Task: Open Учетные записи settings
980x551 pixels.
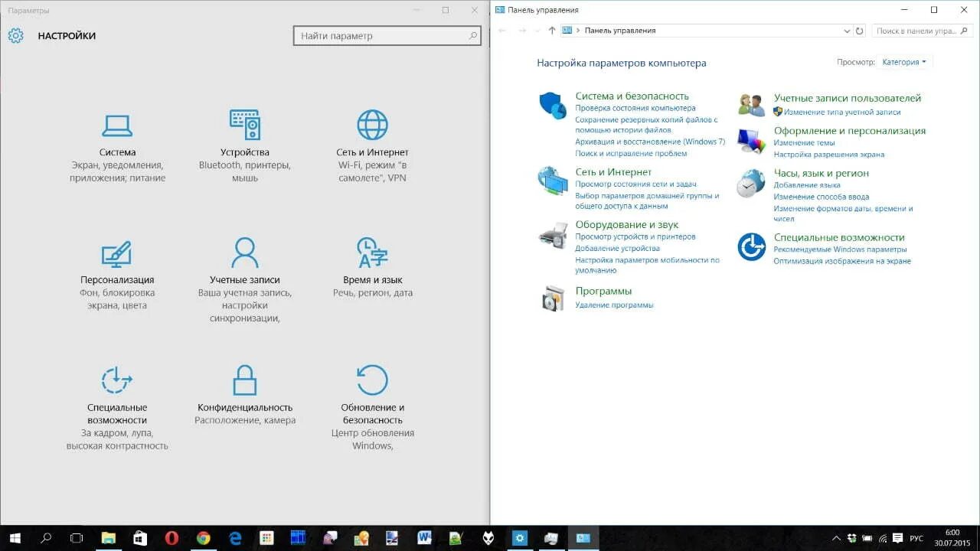Action: (243, 260)
